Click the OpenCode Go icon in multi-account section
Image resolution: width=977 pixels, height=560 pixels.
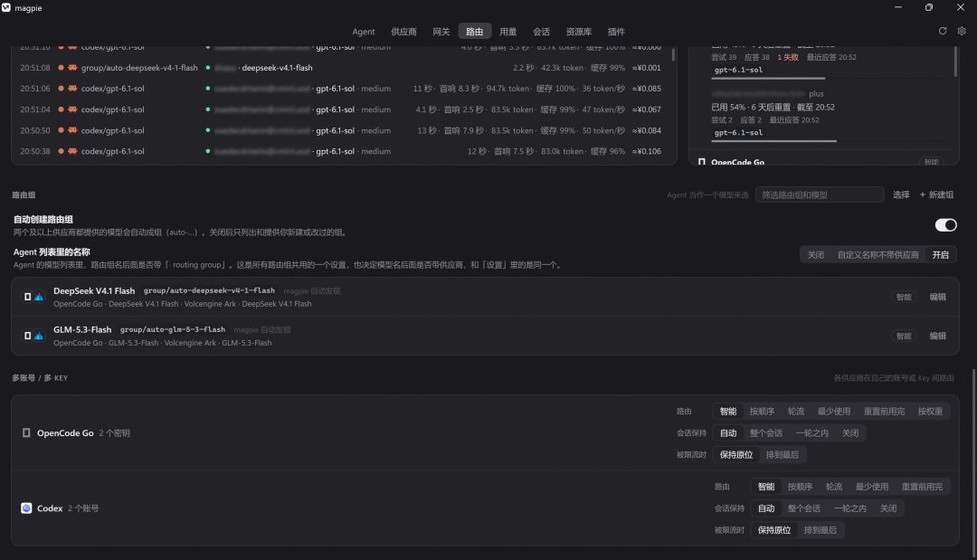[26, 433]
